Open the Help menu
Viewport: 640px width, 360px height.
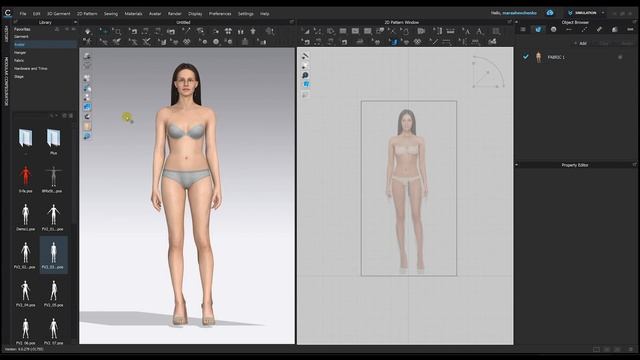coord(264,13)
